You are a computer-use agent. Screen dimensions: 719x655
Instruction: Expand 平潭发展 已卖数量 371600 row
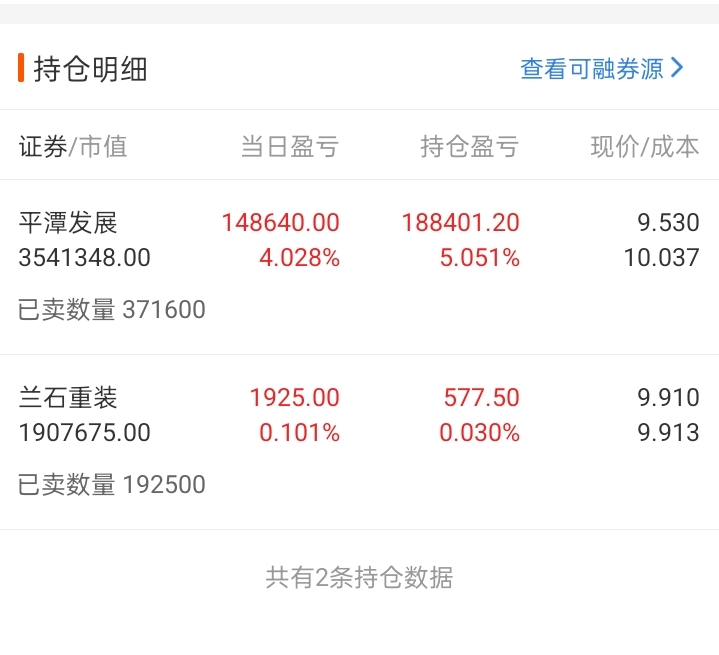pyautogui.click(x=112, y=310)
